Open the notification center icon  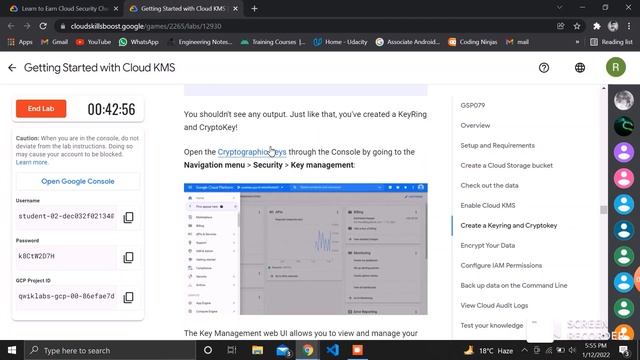click(623, 350)
